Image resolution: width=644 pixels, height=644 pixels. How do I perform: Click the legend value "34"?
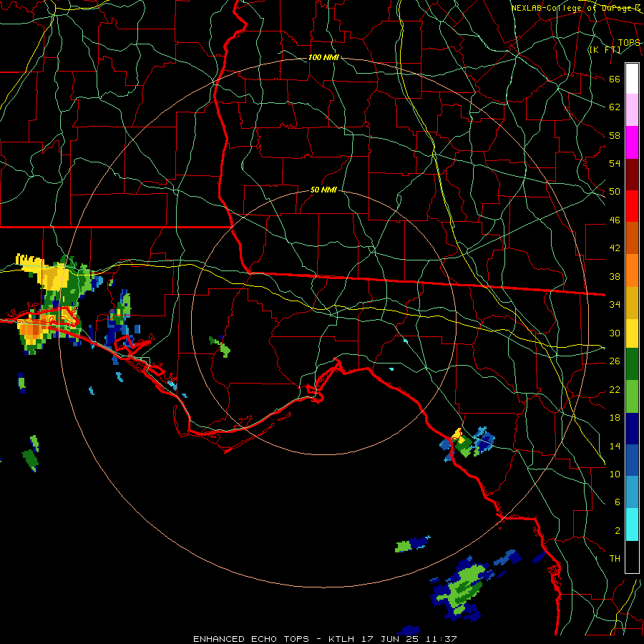615,304
